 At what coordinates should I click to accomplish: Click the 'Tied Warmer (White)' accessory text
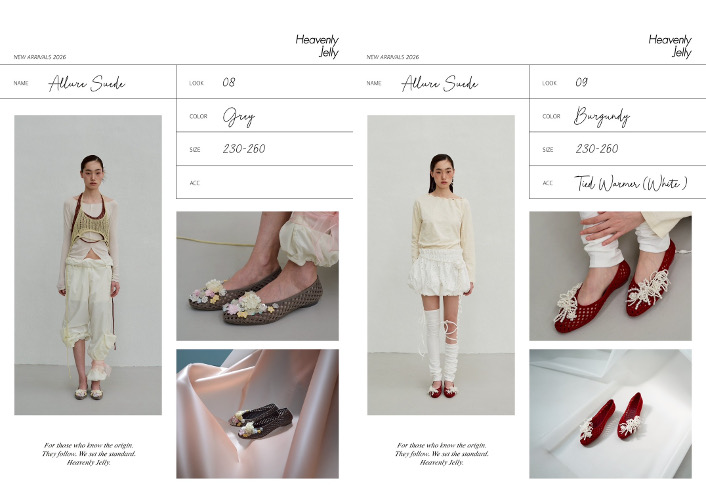click(631, 183)
